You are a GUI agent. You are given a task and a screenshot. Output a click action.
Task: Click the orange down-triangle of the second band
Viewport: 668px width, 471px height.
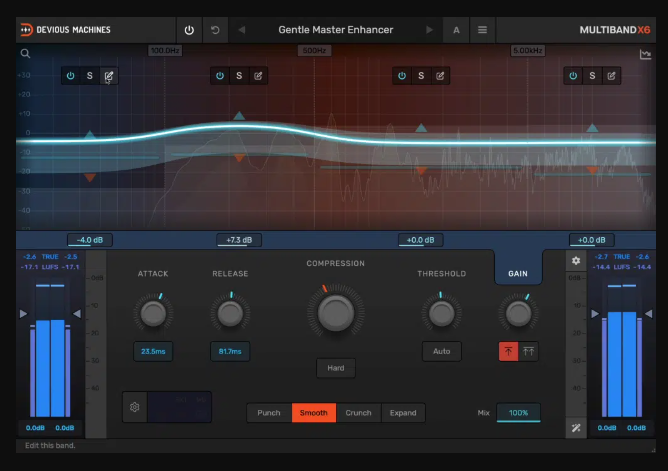[239, 158]
